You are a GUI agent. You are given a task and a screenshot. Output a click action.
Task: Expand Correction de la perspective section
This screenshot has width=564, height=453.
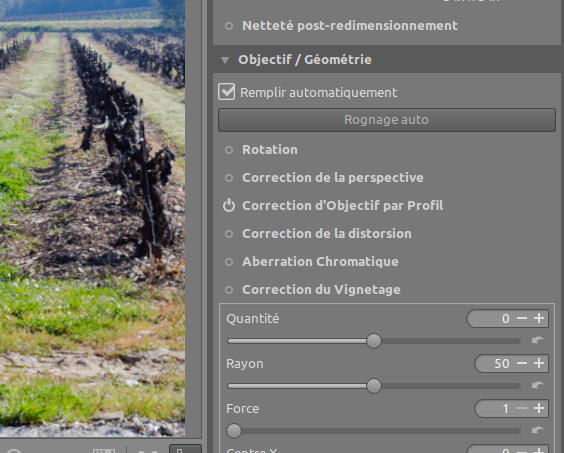pos(333,178)
